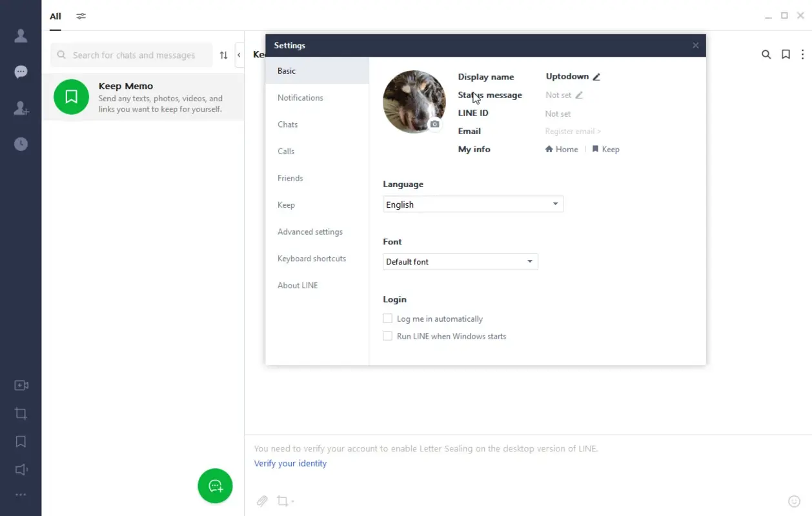Screen dimensions: 812x516
Task: Click the camera icon on the profile photo
Action: point(435,124)
